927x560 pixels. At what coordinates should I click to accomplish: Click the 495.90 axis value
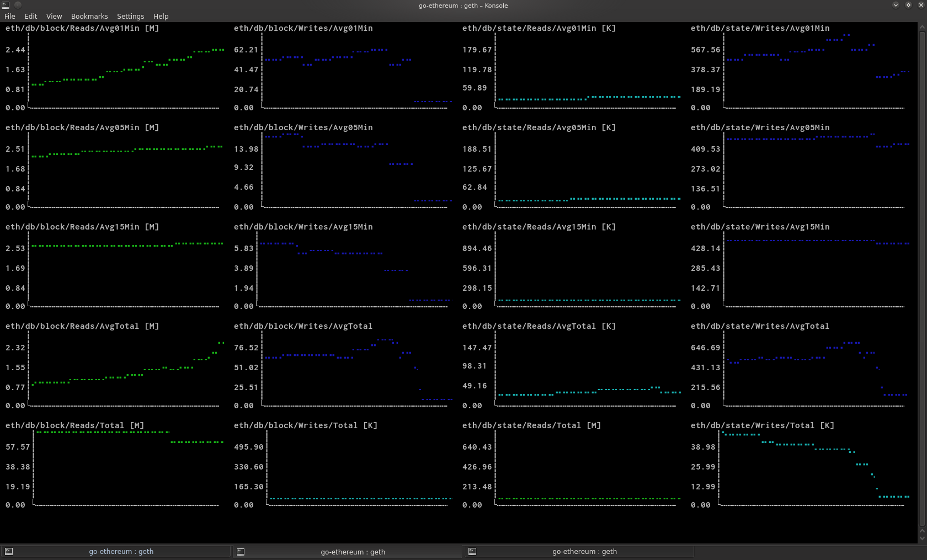point(249,447)
